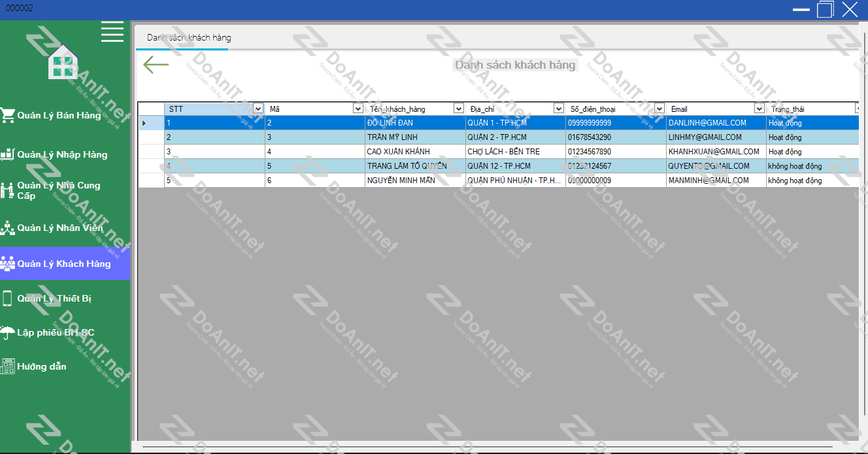The height and width of the screenshot is (454, 868).
Task: Click address CHỢ LÁCH - BẾN TRE
Action: point(516,152)
